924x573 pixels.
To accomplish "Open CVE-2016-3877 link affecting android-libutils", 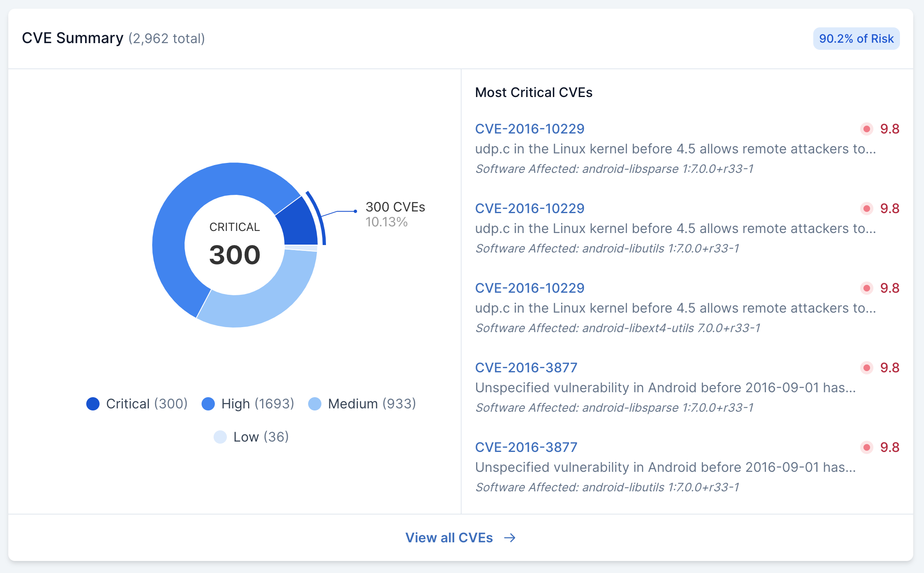I will click(x=526, y=447).
